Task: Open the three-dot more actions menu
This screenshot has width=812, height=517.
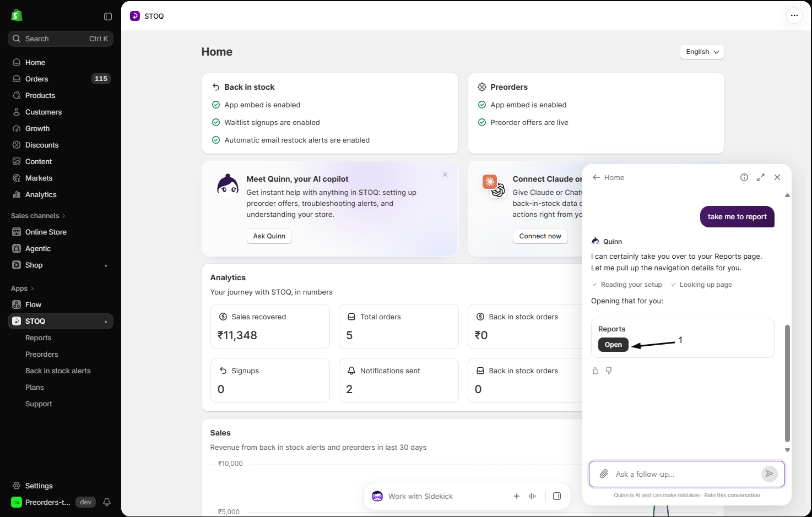Action: 794,15
